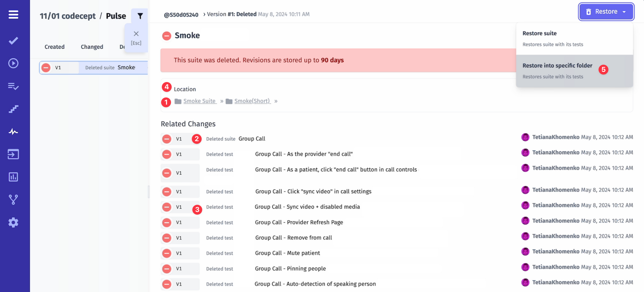This screenshot has width=644, height=292.
Task: Open the Plans checklist icon in sidebar
Action: click(13, 86)
